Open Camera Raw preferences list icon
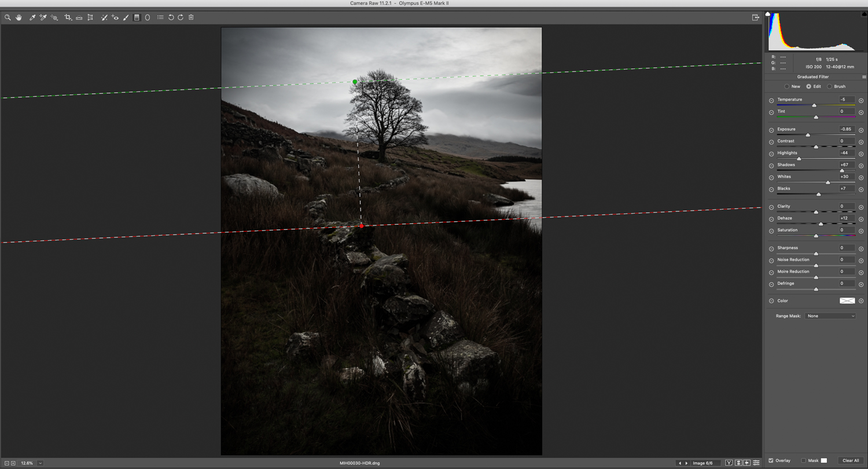This screenshot has height=469, width=868. [160, 17]
